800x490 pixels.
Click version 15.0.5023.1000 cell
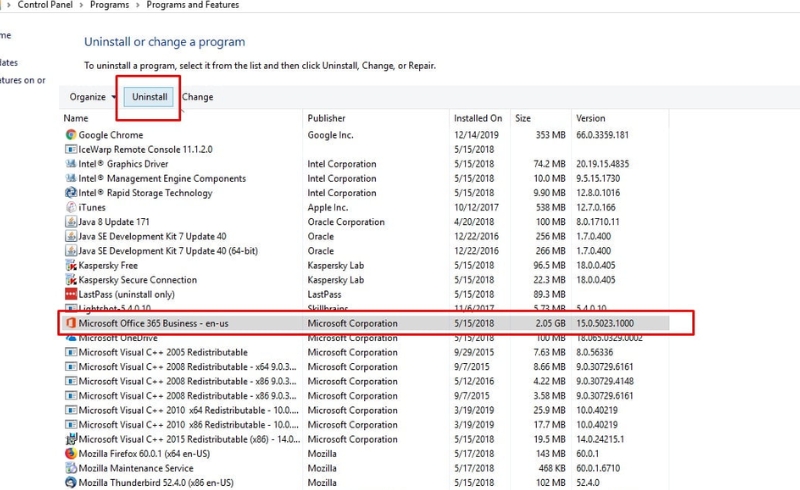[605, 323]
